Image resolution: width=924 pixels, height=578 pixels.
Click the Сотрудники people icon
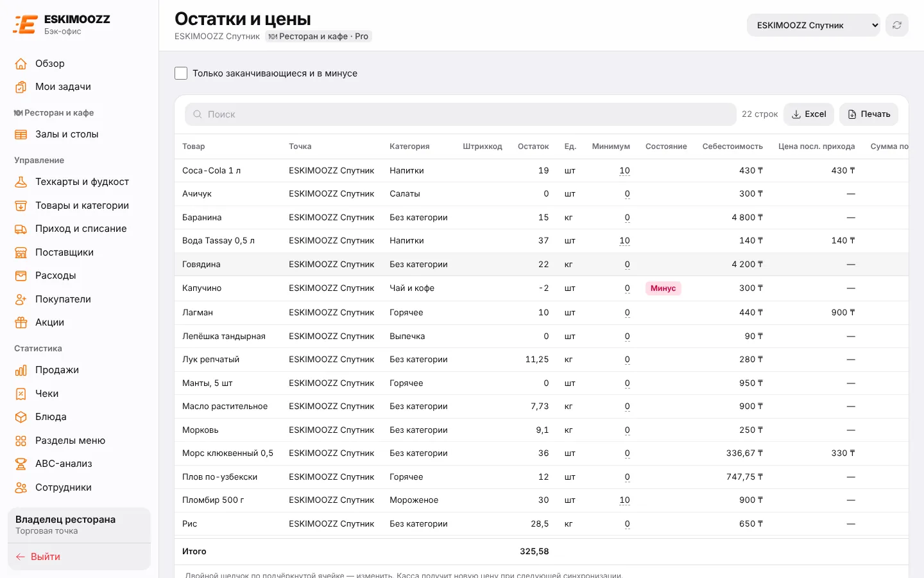[21, 487]
